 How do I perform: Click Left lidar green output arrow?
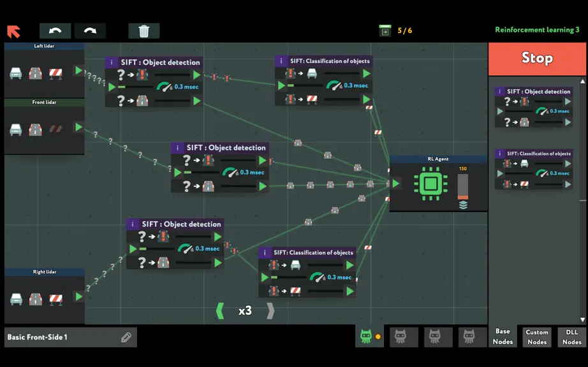tap(78, 70)
